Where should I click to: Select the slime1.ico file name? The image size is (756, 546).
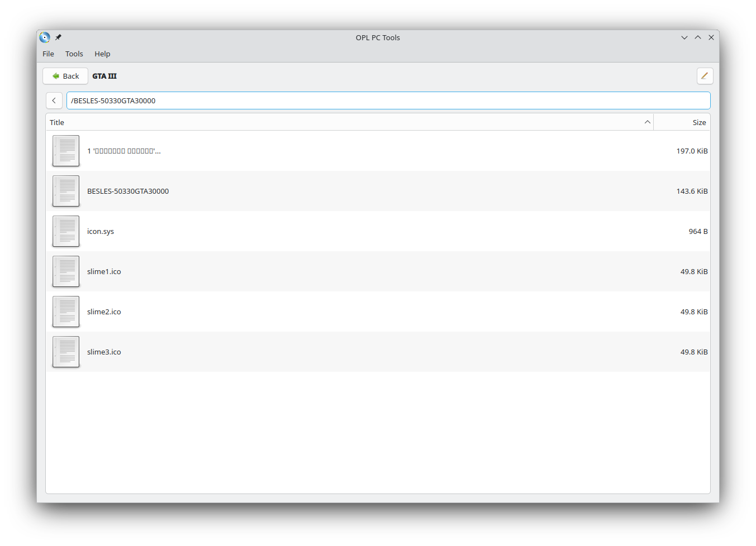(x=104, y=271)
